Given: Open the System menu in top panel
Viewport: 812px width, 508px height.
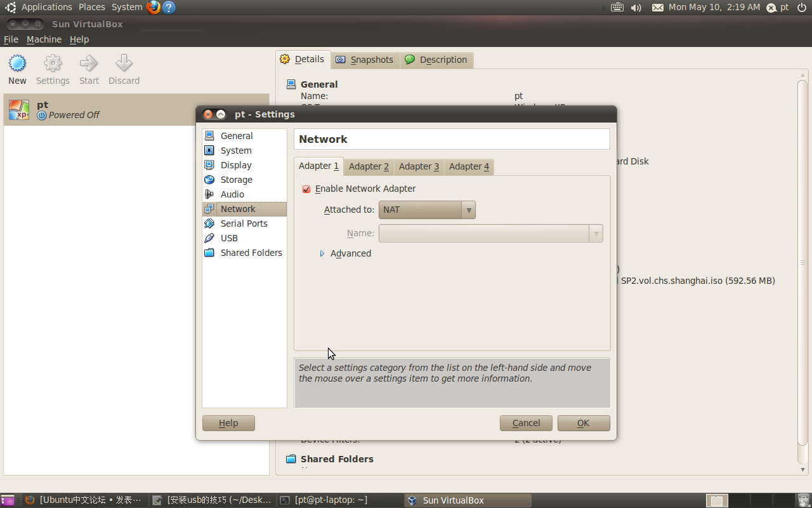Looking at the screenshot, I should point(127,7).
